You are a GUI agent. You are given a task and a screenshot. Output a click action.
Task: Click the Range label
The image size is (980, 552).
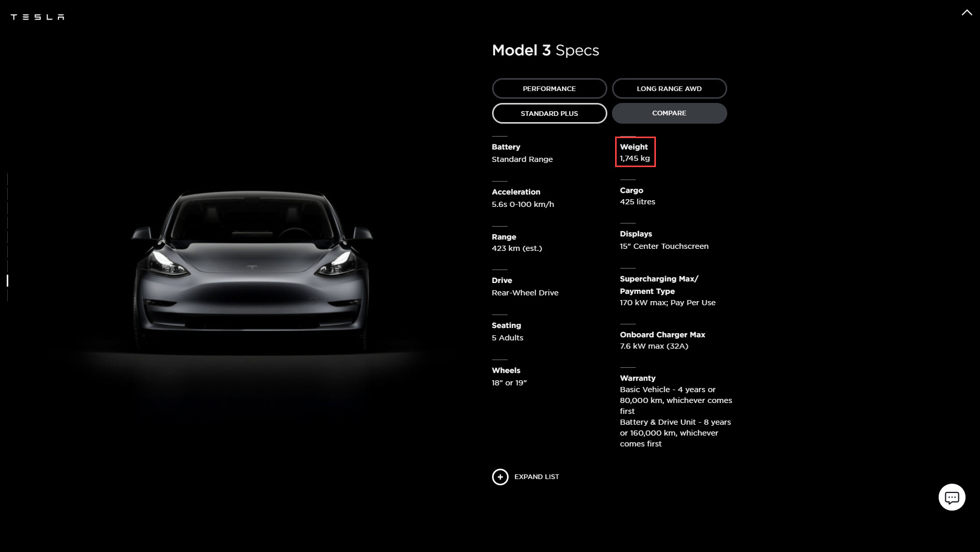[504, 237]
